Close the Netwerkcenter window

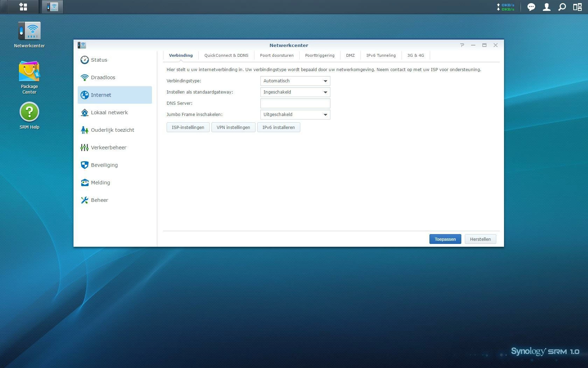point(496,45)
